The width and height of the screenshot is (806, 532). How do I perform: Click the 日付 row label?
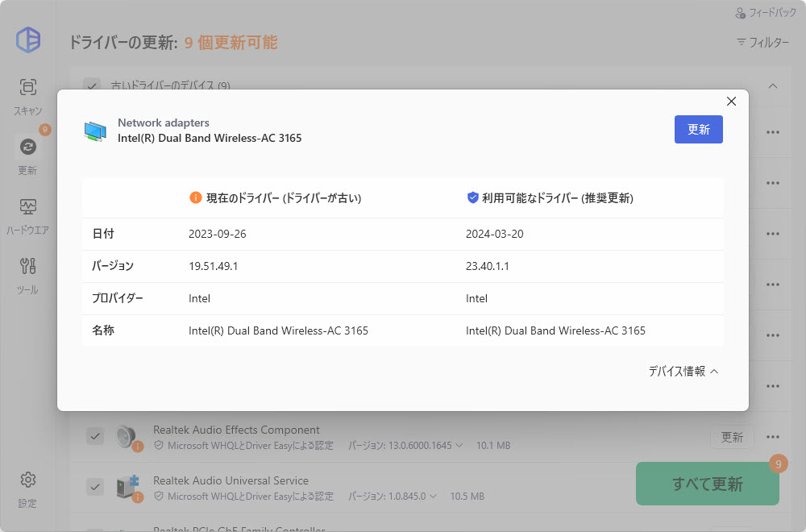tap(103, 234)
